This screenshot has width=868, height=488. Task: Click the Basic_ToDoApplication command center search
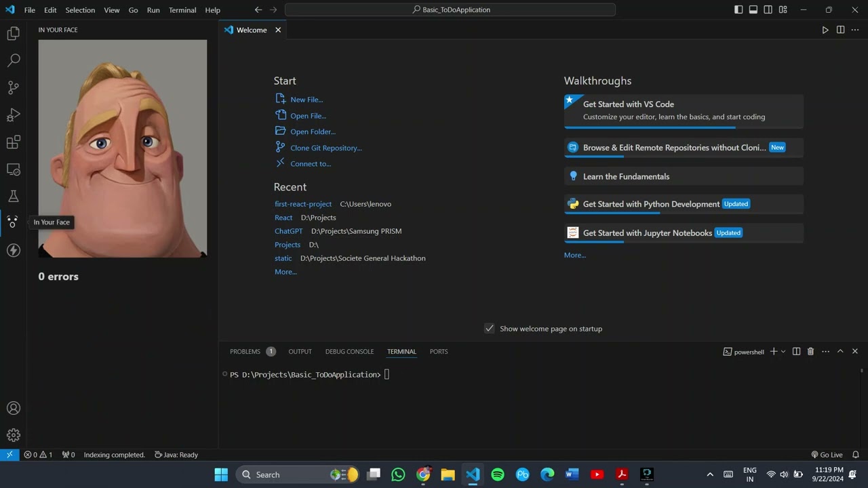click(x=450, y=9)
